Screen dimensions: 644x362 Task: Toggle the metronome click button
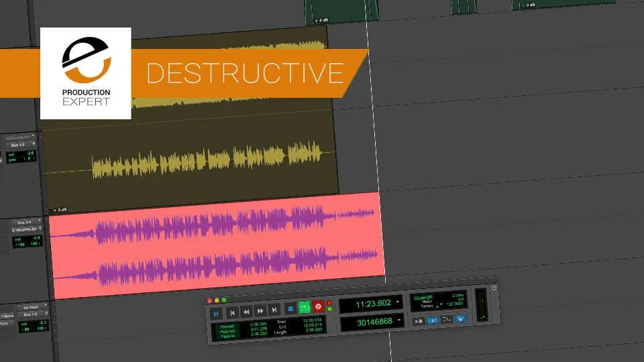(x=433, y=320)
